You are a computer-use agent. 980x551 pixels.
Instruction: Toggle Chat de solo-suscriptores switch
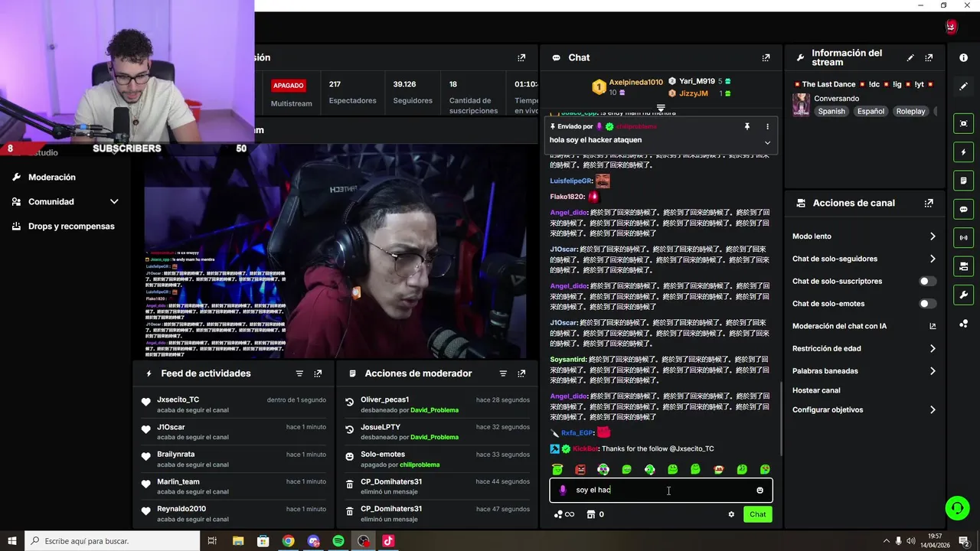click(927, 281)
